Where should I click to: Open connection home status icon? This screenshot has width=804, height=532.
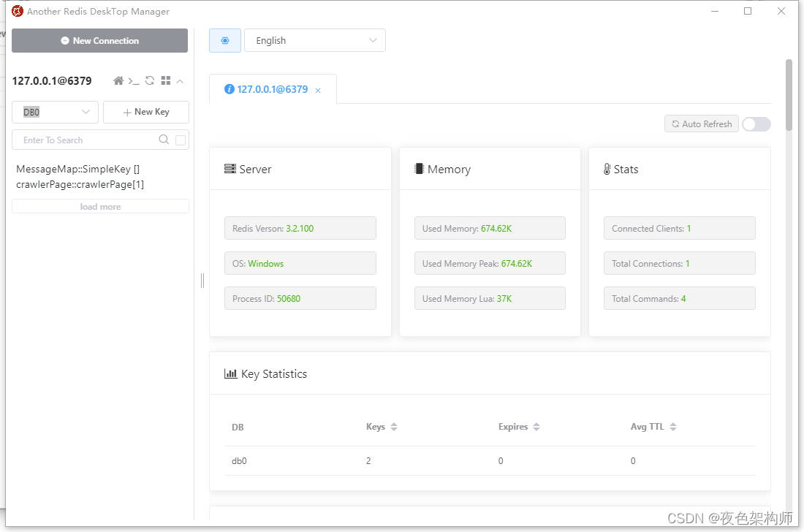(x=118, y=80)
